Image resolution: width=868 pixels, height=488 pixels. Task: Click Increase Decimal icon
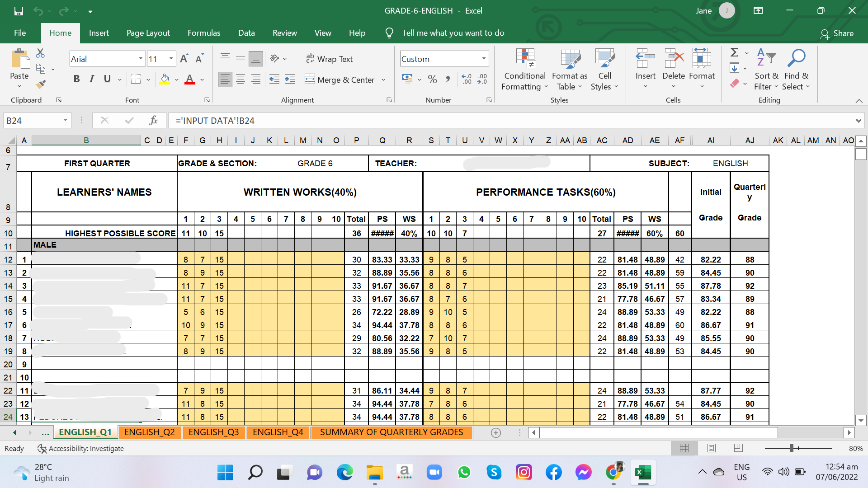pyautogui.click(x=467, y=80)
